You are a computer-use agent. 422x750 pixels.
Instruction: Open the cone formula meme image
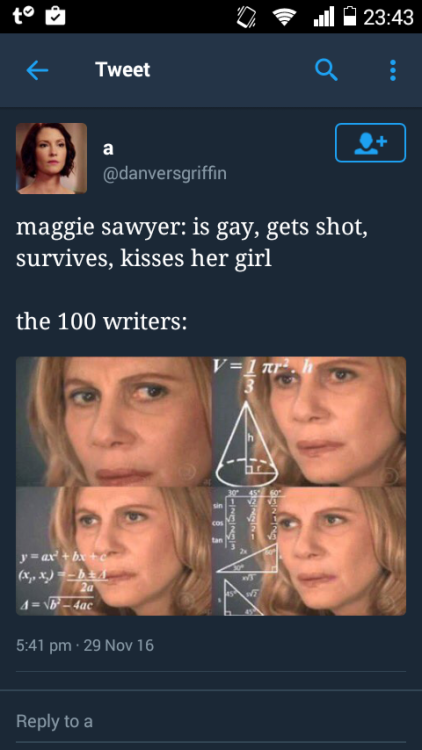tap(310, 421)
